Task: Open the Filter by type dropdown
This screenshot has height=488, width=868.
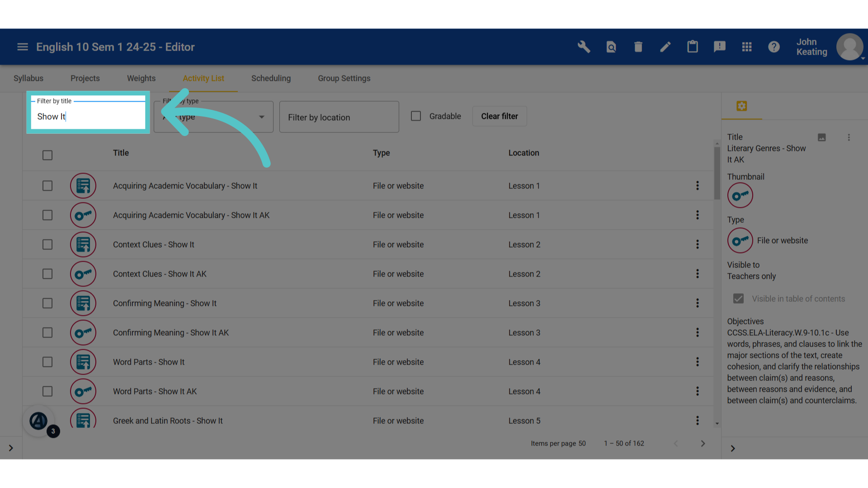Action: tap(213, 117)
